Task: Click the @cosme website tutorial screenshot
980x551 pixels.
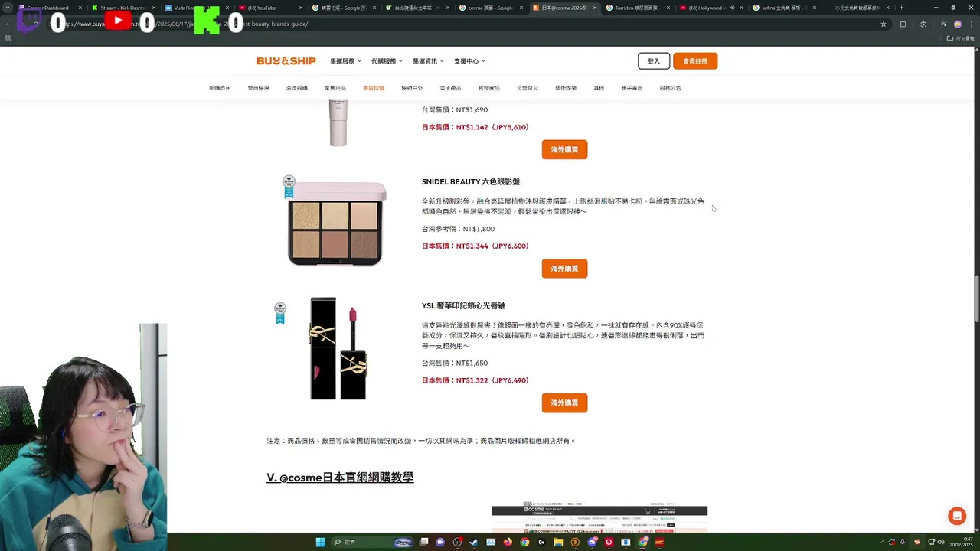Action: click(599, 517)
